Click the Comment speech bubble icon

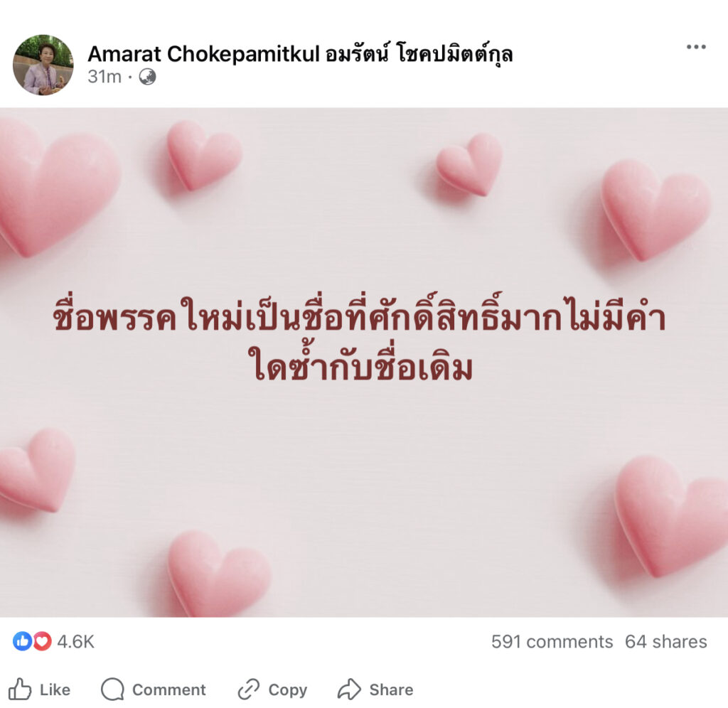(113, 689)
